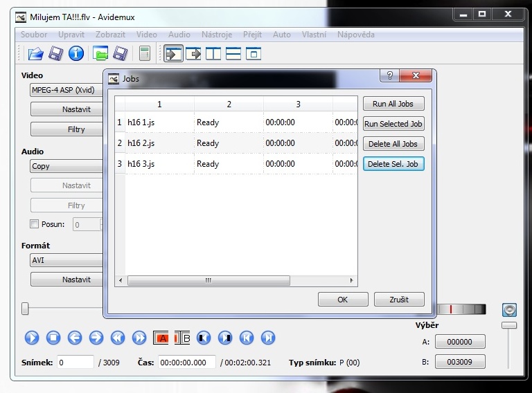Click Run All Jobs button
Image resolution: width=532 pixels, height=393 pixels.
[393, 104]
